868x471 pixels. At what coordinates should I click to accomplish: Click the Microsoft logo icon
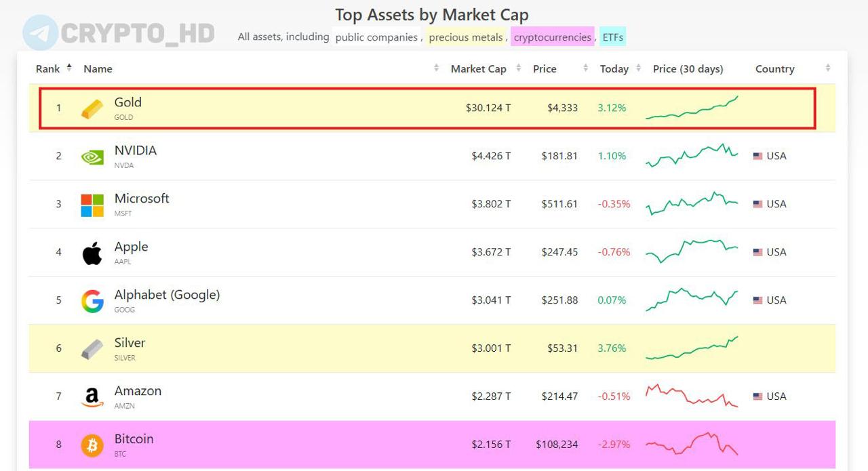[92, 205]
